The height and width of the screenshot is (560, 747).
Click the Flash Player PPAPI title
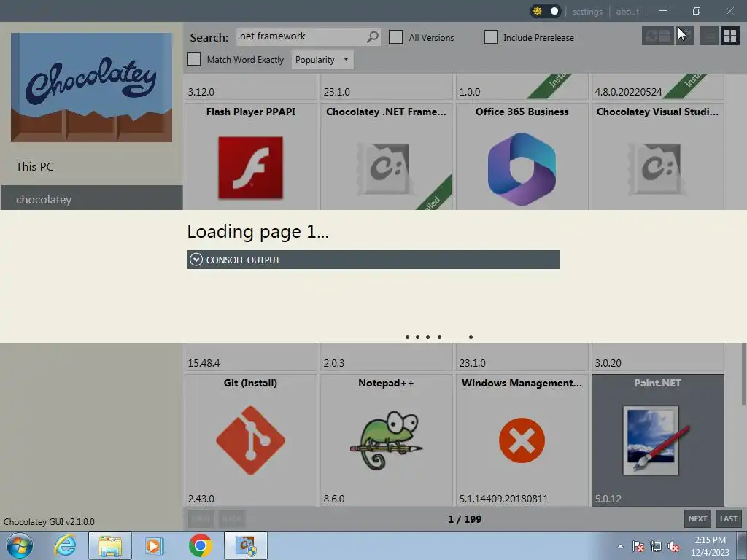[251, 112]
